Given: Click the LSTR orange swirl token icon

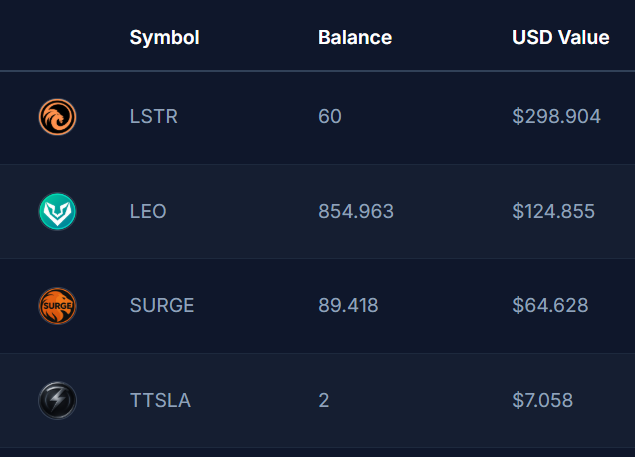Looking at the screenshot, I should pos(57,117).
